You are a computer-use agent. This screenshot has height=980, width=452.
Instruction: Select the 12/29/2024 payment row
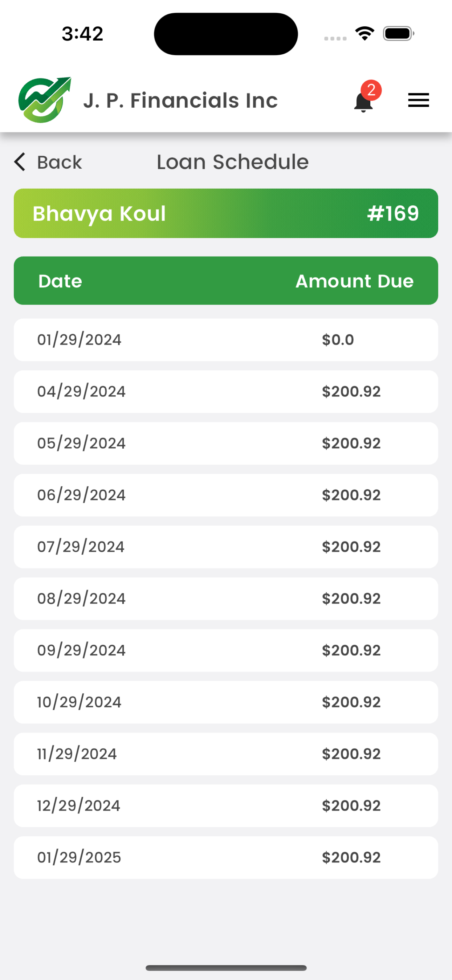226,805
